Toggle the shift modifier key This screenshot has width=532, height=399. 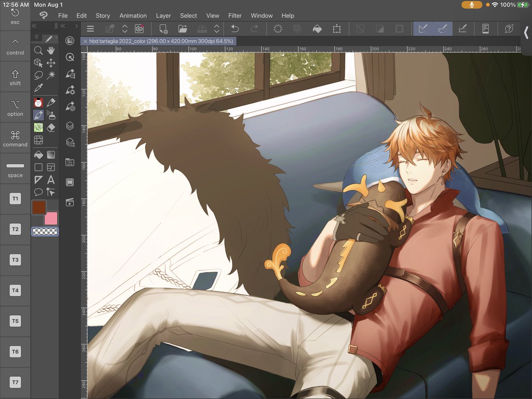[15, 77]
